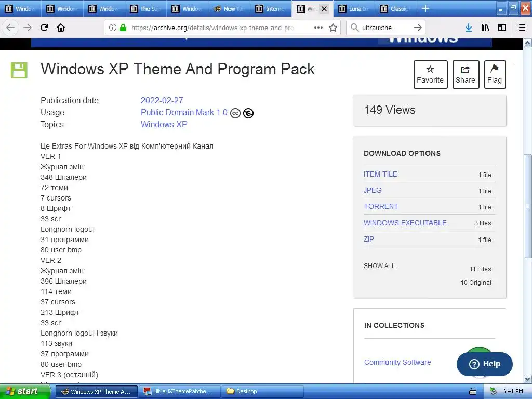Open the browser home page
This screenshot has height=399, width=532.
pos(61,28)
